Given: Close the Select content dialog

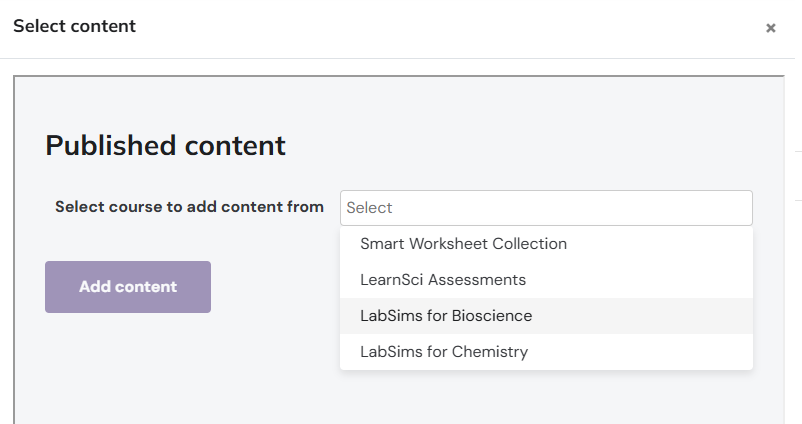Looking at the screenshot, I should tap(770, 28).
